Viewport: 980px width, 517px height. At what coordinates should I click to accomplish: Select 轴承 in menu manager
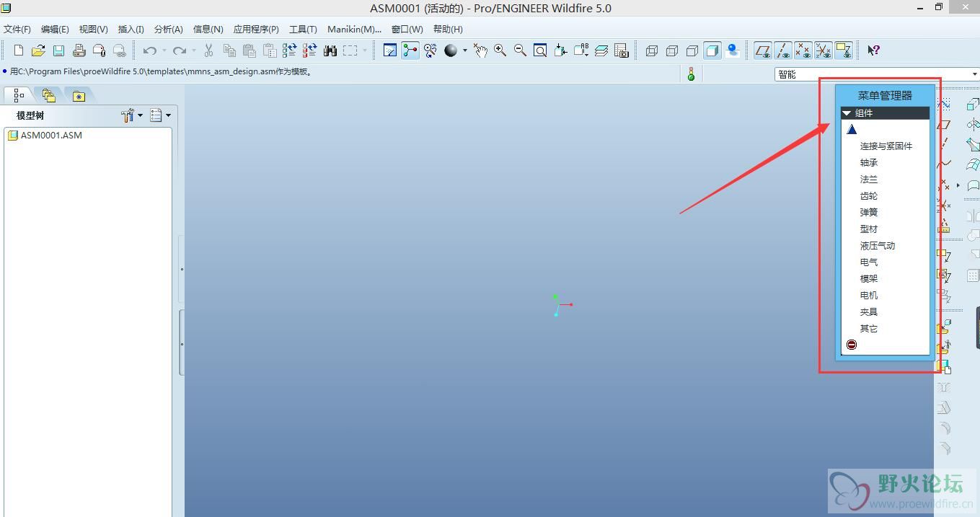coord(869,163)
